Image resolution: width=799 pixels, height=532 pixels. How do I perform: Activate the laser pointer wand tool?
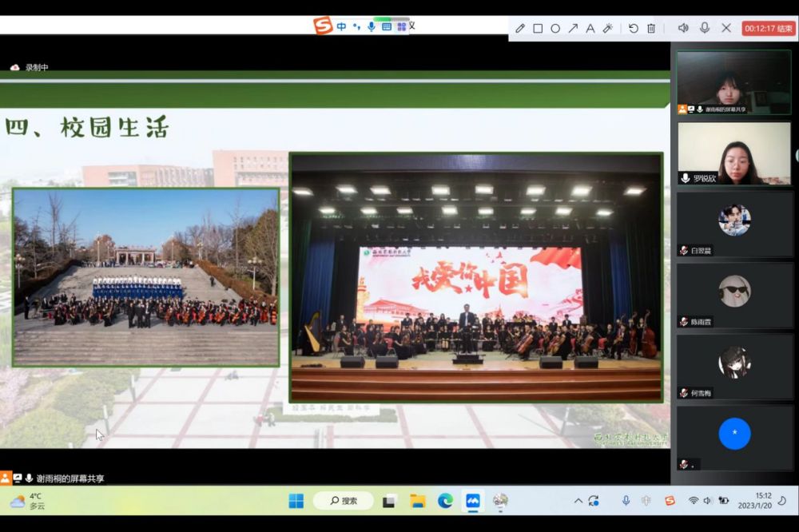pyautogui.click(x=608, y=28)
